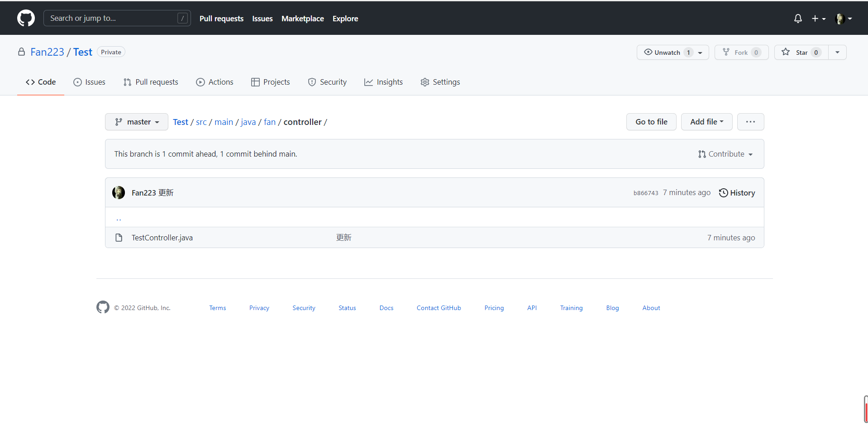868x430 pixels.
Task: Open the notifications bell
Action: click(798, 19)
